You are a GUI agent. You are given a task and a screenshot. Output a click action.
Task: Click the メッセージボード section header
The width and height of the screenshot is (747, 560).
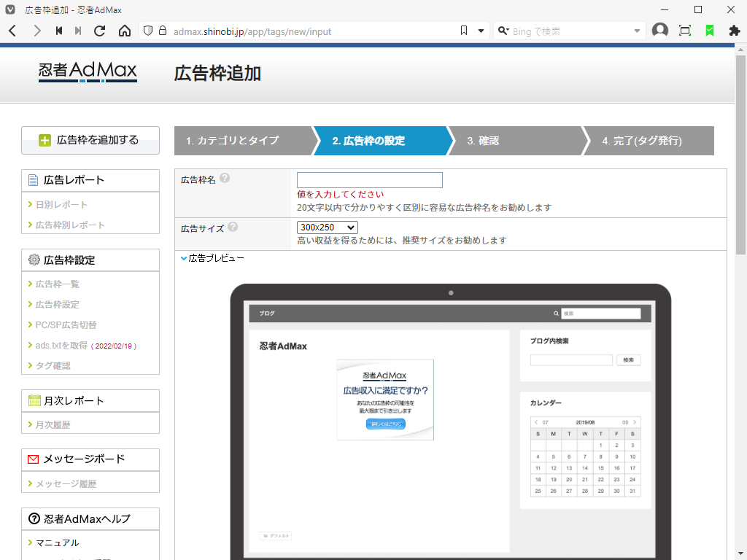[x=90, y=459]
